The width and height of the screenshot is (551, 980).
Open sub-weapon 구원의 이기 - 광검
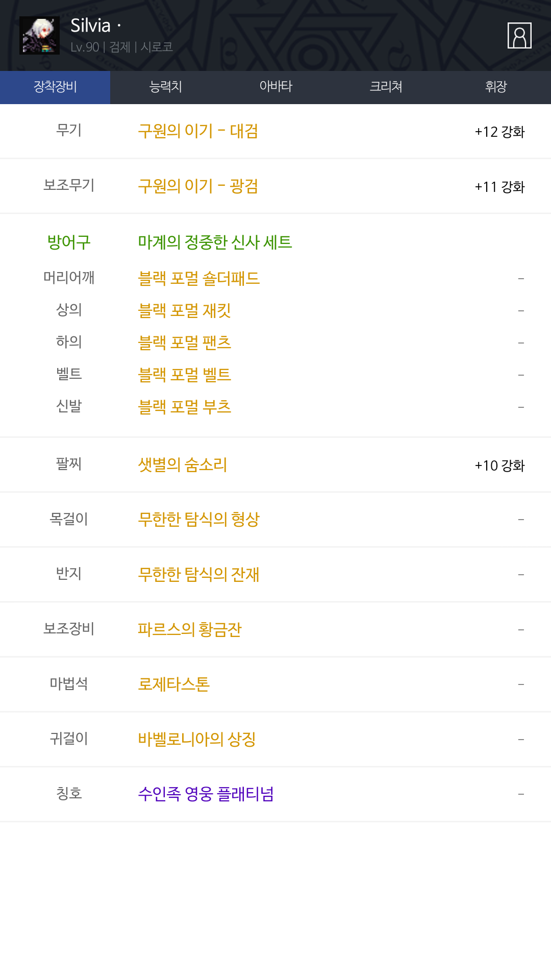(x=198, y=186)
